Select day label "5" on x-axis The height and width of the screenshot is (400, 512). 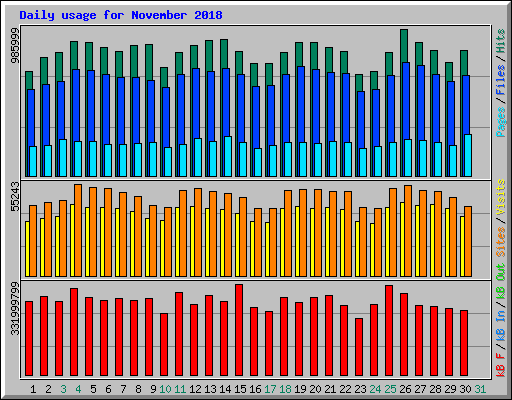[93, 389]
